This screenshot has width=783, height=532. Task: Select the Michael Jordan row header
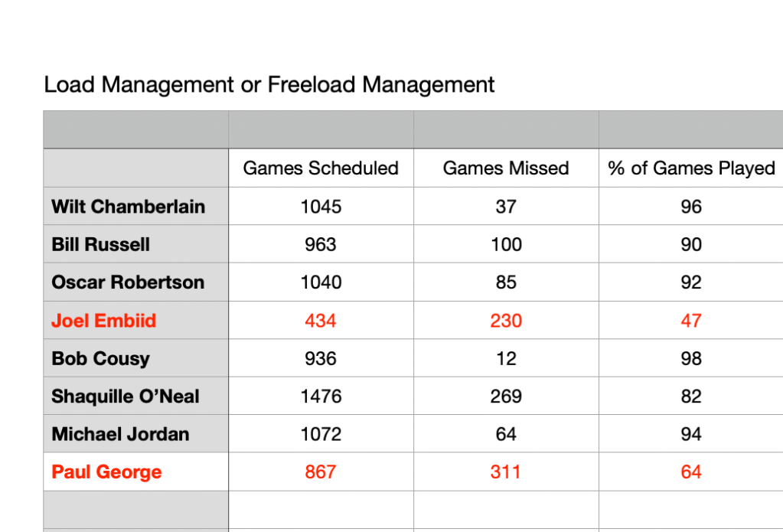point(120,434)
